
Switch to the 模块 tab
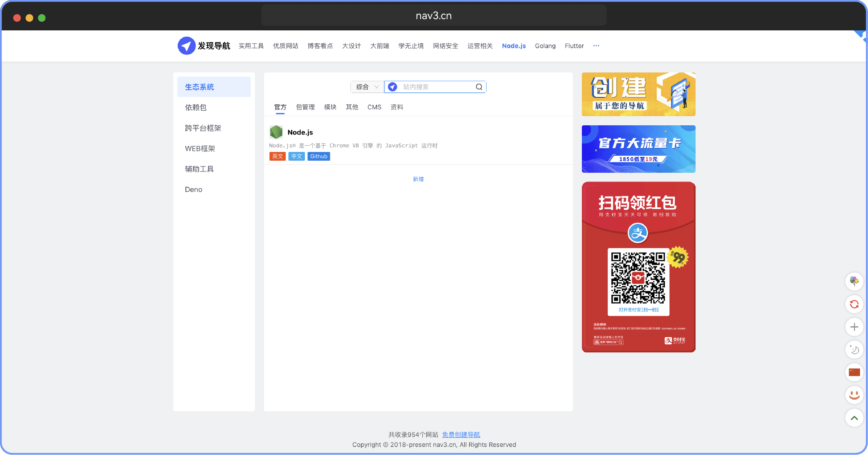click(x=330, y=107)
